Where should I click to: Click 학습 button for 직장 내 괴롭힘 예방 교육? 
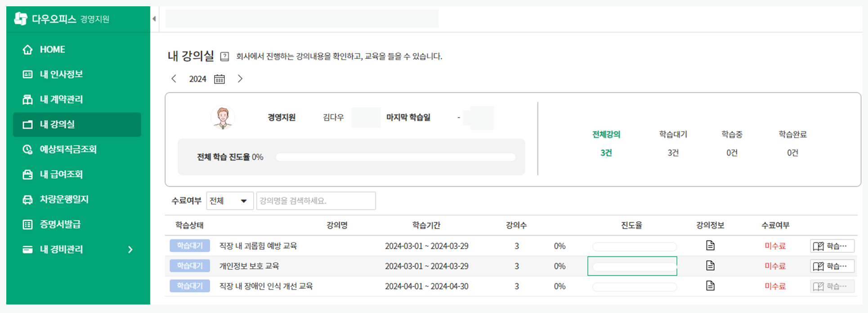(832, 246)
